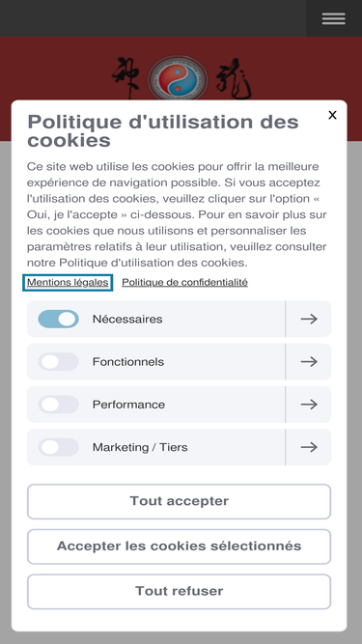The height and width of the screenshot is (644, 362).
Task: Open the Politique de confidentialité link
Action: [x=184, y=283]
